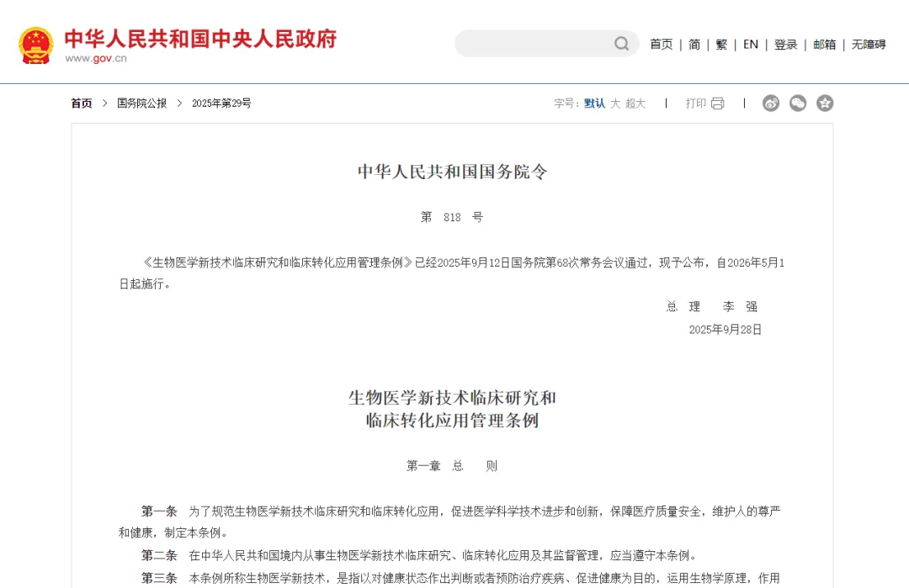909x588 pixels.
Task: Click the national emblem government logo
Action: tap(35, 43)
